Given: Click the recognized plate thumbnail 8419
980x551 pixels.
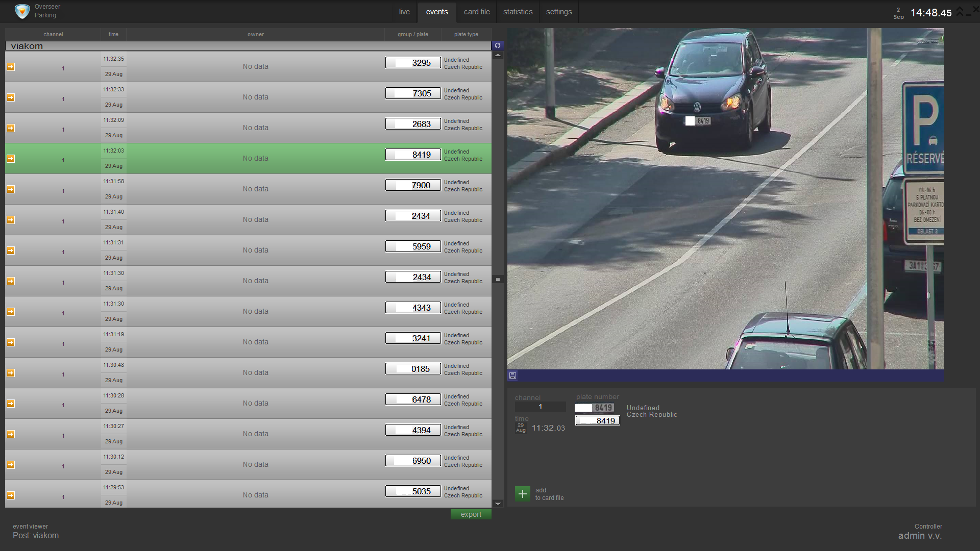Looking at the screenshot, I should point(595,408).
